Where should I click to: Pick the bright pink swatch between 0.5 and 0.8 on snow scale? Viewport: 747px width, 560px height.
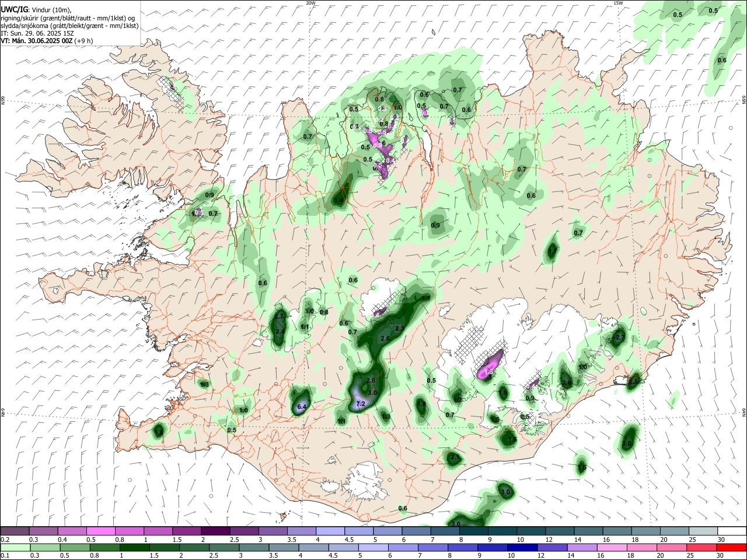click(x=100, y=531)
